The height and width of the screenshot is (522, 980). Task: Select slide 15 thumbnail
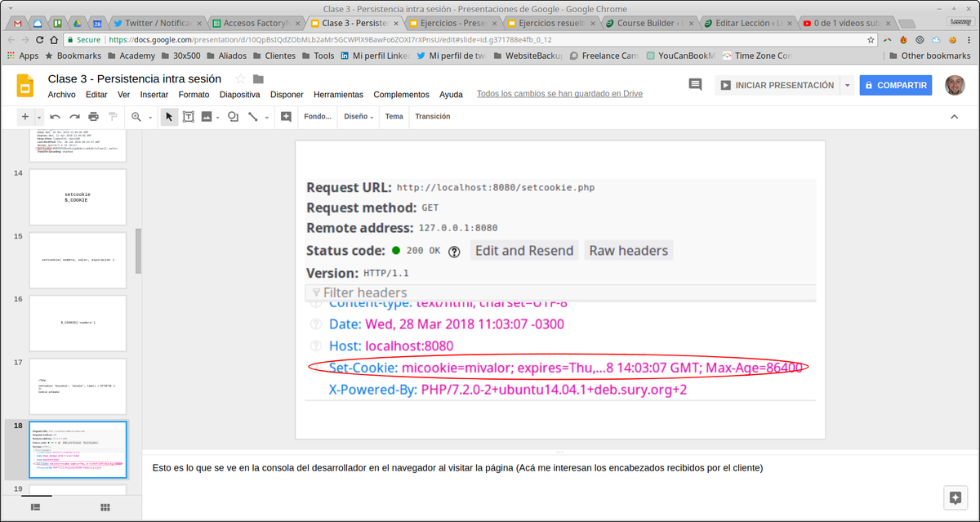click(78, 260)
